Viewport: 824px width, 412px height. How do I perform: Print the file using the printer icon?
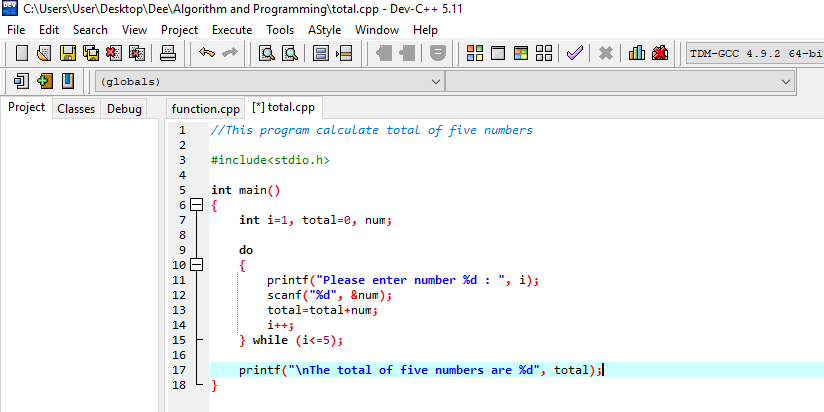168,53
